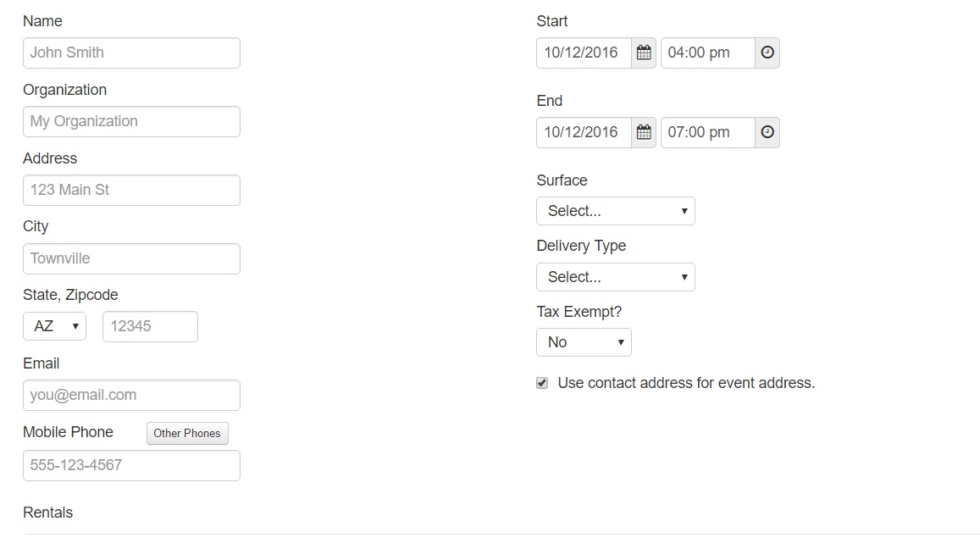Screen dimensions: 980x549
Task: Focus the Name input field
Action: (131, 53)
